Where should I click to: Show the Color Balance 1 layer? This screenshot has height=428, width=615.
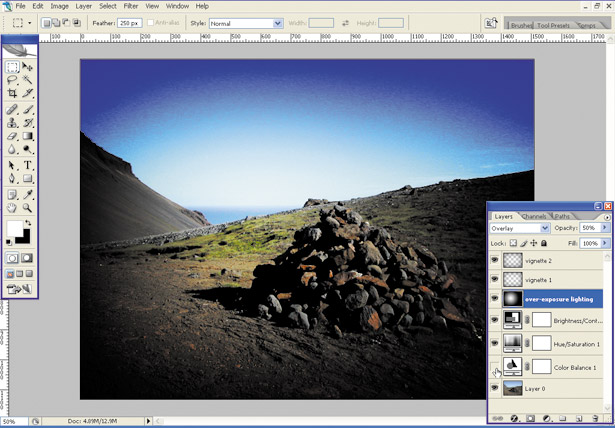tap(495, 366)
